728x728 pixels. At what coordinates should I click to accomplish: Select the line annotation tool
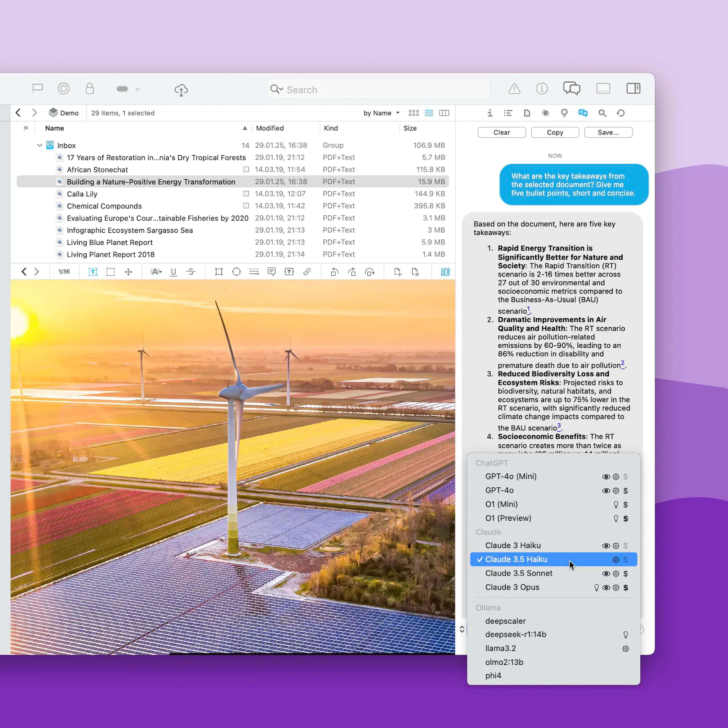click(x=254, y=272)
